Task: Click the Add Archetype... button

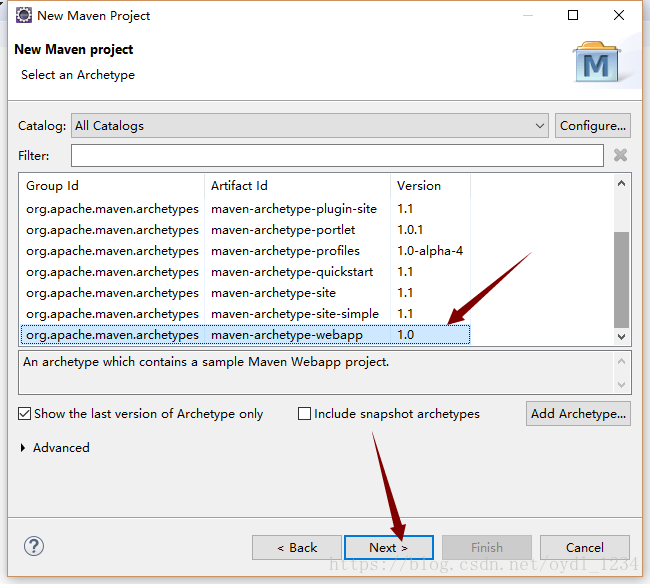Action: tap(578, 414)
